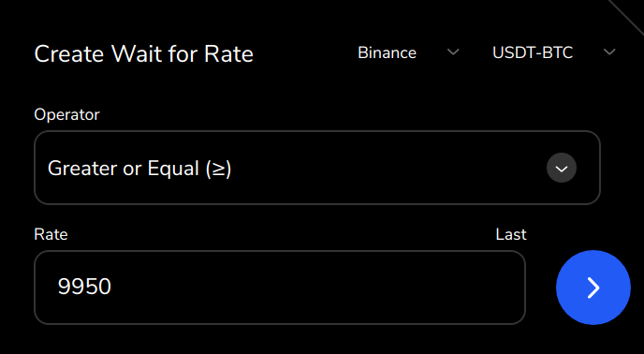Image resolution: width=644 pixels, height=354 pixels.
Task: Click the round chevron icon in Operator field
Action: pos(562,168)
